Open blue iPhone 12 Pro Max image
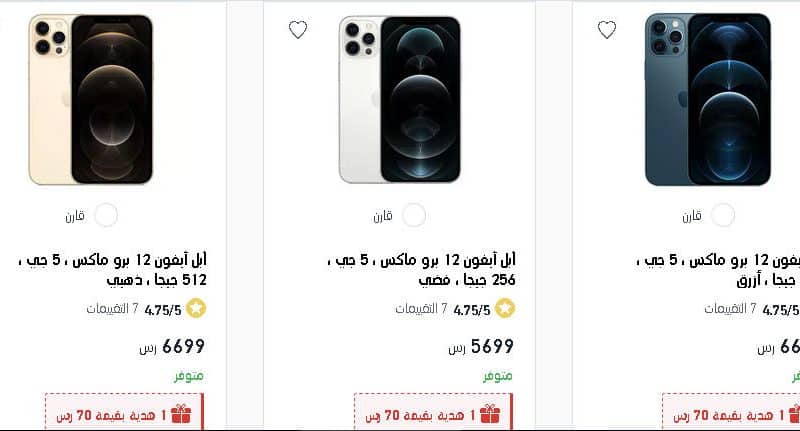Viewport: 800px width, 431px height. (708, 99)
